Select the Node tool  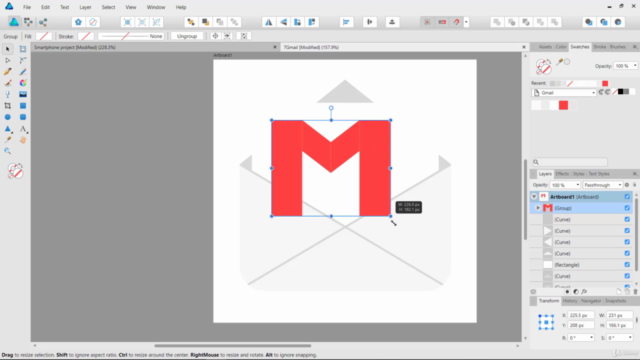pyautogui.click(x=7, y=60)
